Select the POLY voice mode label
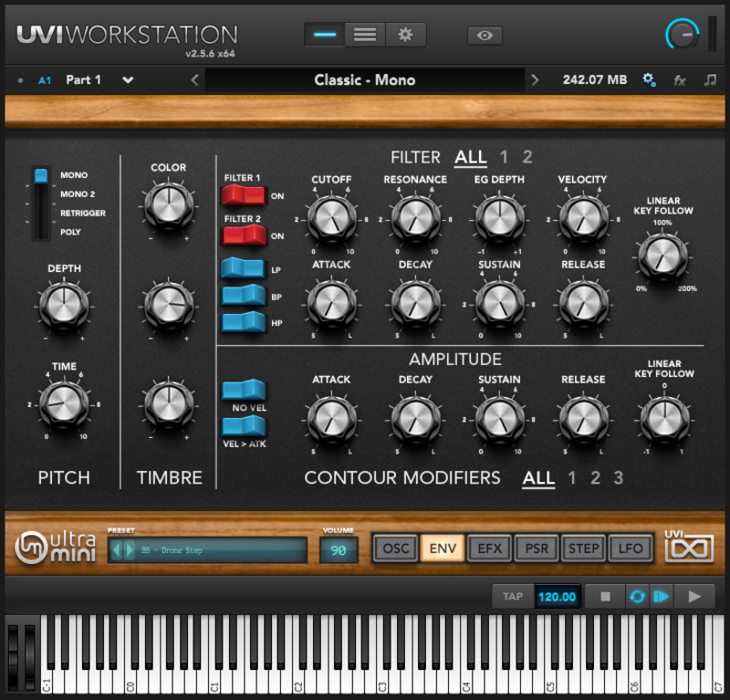This screenshot has width=730, height=700. point(70,232)
